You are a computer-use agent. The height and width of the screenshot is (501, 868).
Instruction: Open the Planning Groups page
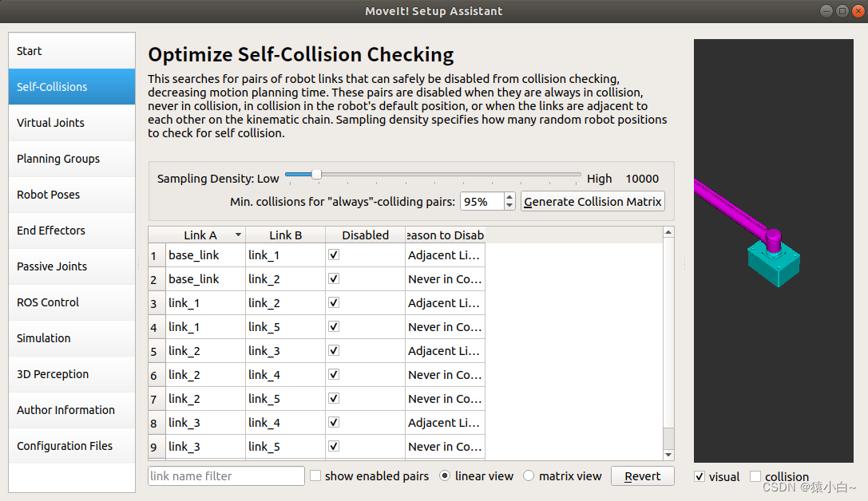click(71, 159)
